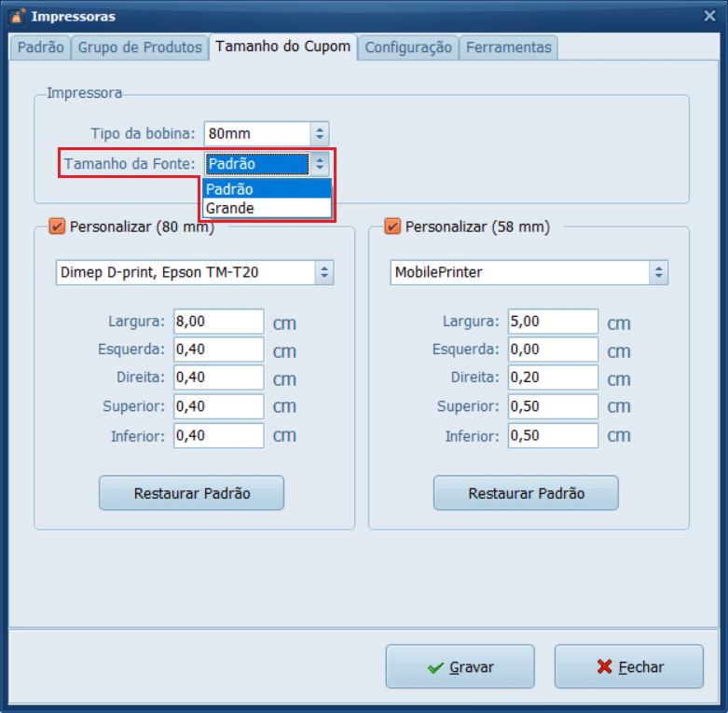This screenshot has height=713, width=728.
Task: Click the 80 mm Largura field 8,00
Action: click(x=219, y=322)
